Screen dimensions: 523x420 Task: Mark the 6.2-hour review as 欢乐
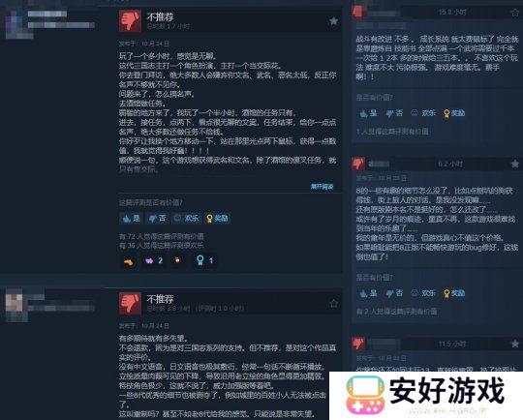423,293
